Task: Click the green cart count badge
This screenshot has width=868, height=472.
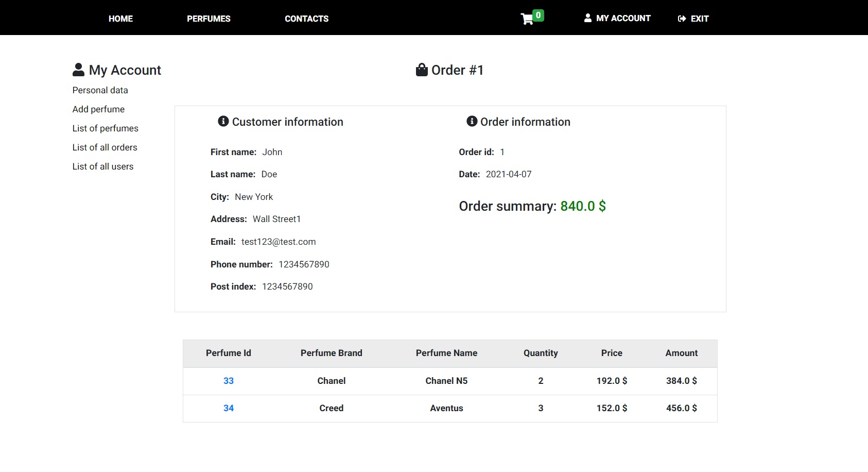Action: (x=538, y=15)
